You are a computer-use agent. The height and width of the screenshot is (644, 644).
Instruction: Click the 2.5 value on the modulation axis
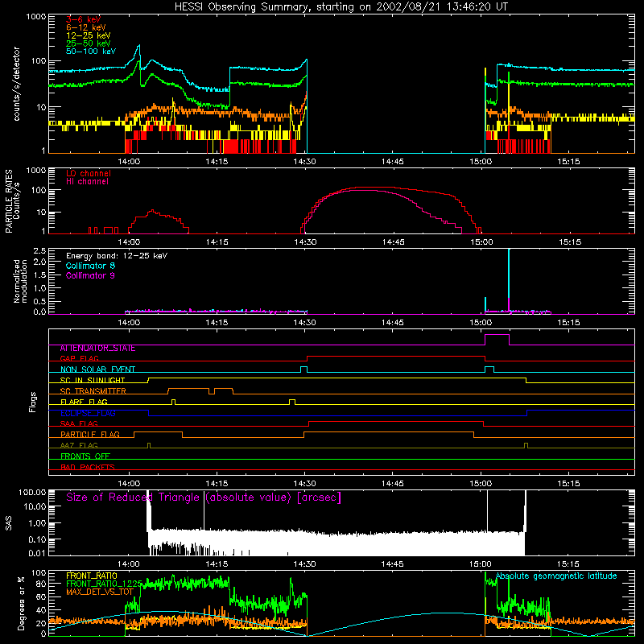[40, 250]
